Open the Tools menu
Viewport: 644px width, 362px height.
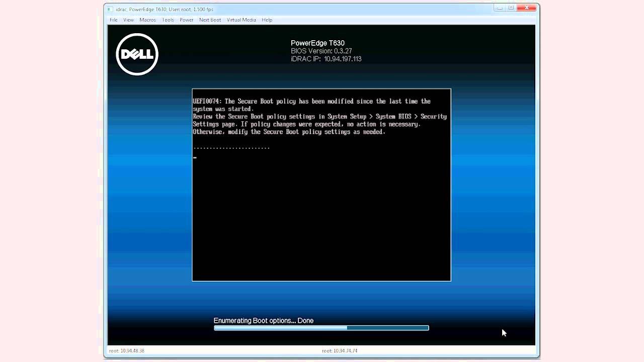tap(168, 20)
